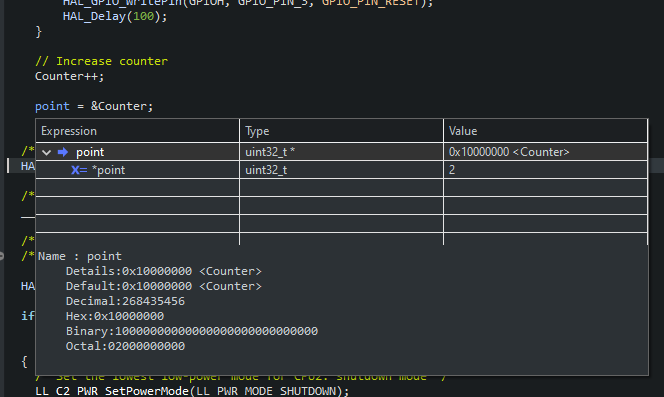Click the Increase counter comment
664x397 pixels.
pyautogui.click(x=101, y=61)
